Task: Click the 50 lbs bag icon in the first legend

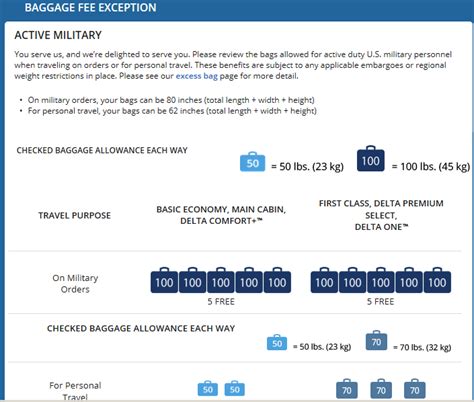Action: pos(252,162)
